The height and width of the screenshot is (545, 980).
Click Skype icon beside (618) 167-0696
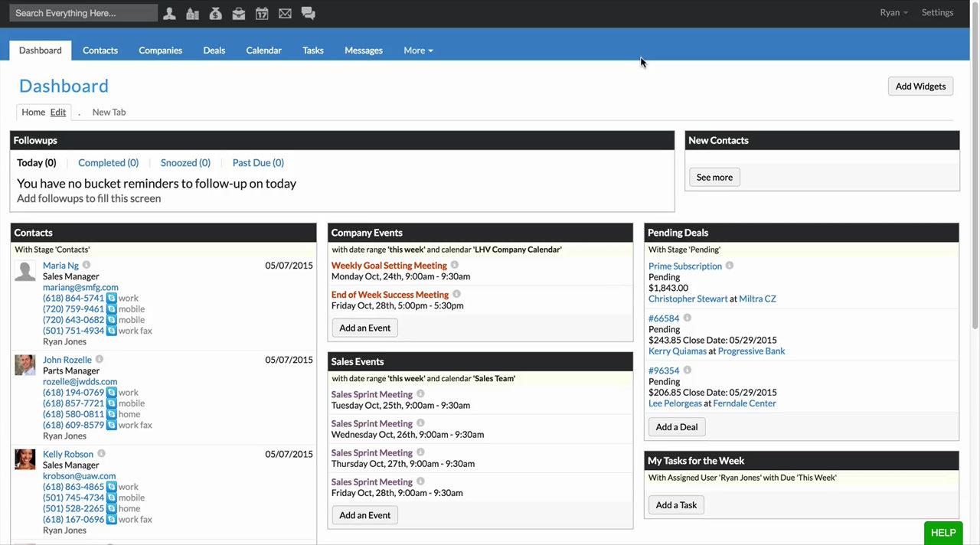[x=112, y=519]
